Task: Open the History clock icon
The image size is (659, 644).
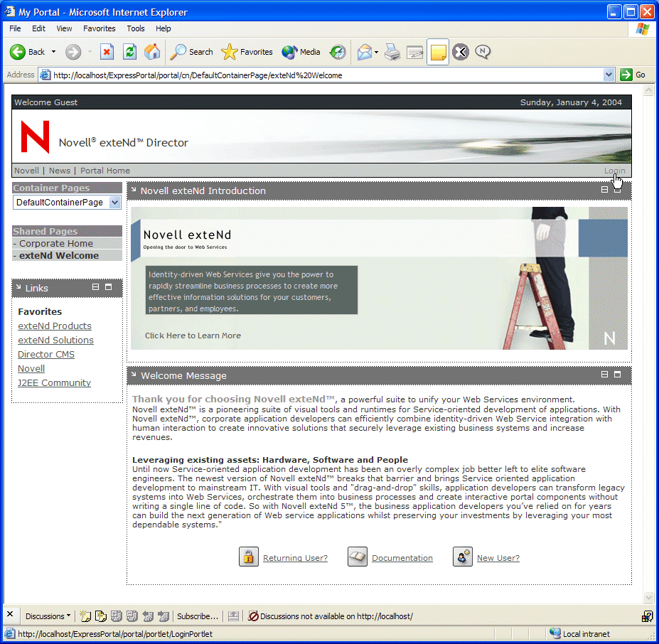Action: [338, 52]
